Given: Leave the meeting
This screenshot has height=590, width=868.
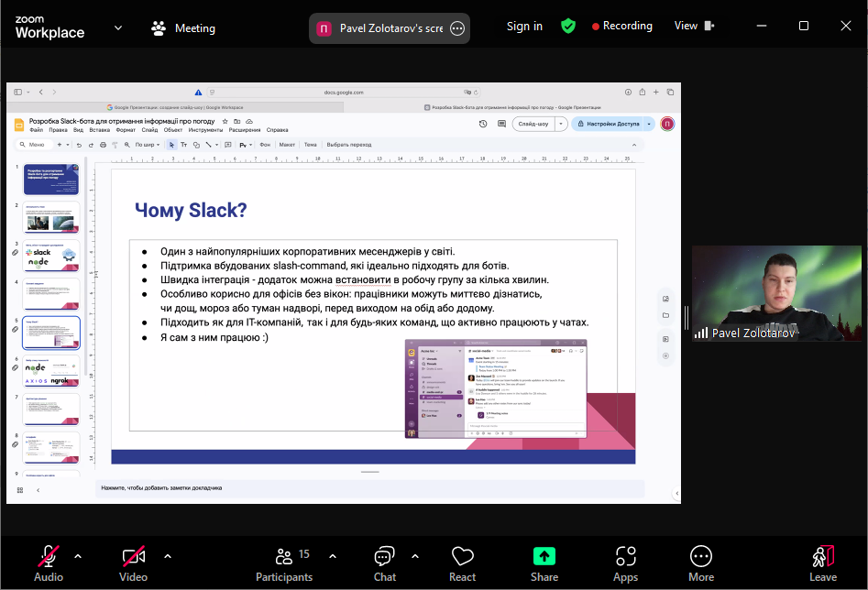Looking at the screenshot, I should (822, 563).
